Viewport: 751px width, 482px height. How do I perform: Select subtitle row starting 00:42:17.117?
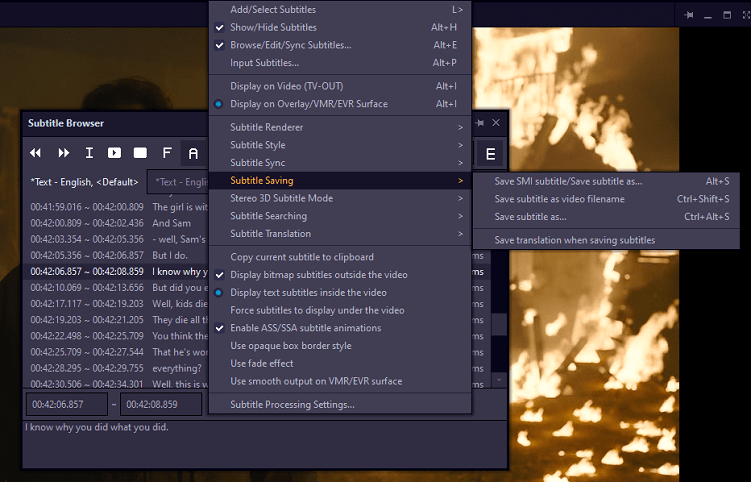(116, 304)
